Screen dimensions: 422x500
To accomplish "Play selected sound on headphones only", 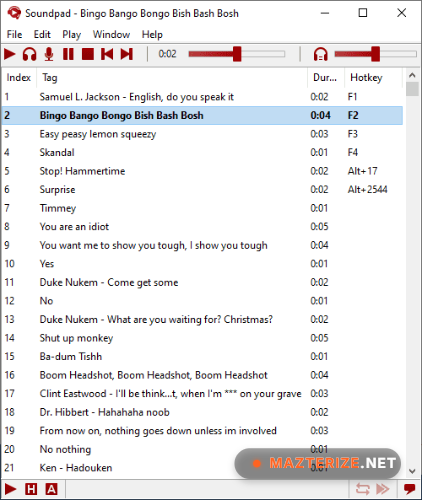I will pyautogui.click(x=29, y=54).
